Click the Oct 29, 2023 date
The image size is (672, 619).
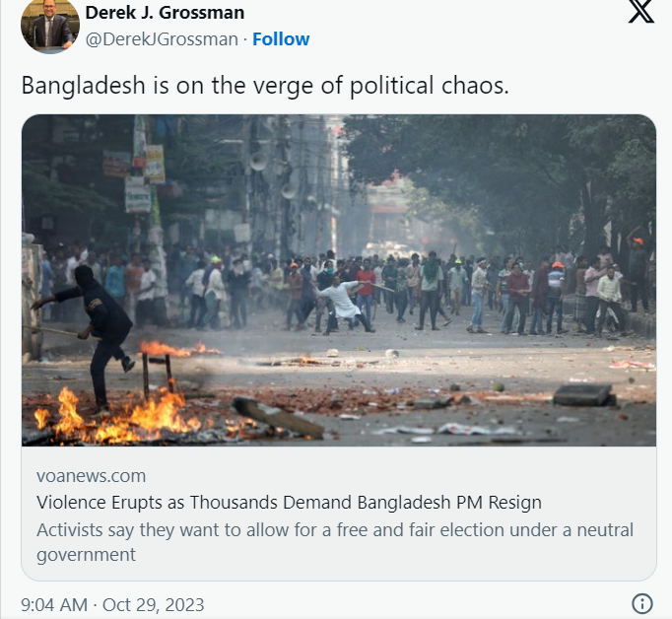154,605
